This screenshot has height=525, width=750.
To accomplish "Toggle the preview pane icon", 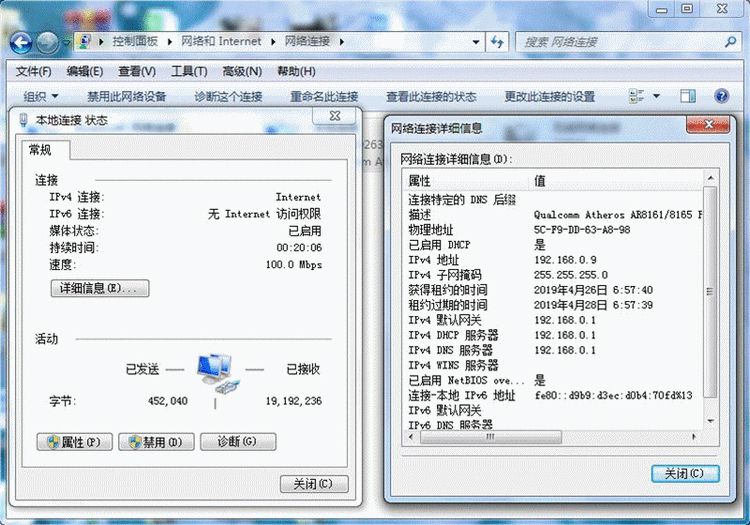I will click(x=688, y=96).
